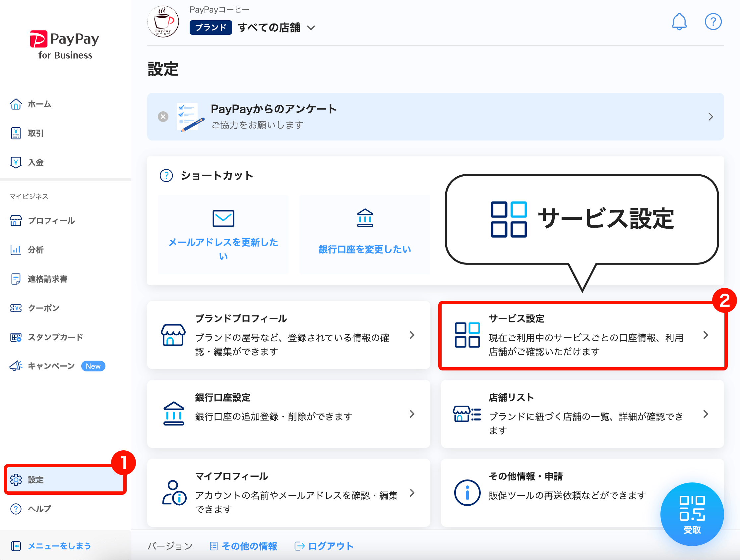Go to クーポン sidebar item
Viewport: 740px width, 560px height.
43,308
